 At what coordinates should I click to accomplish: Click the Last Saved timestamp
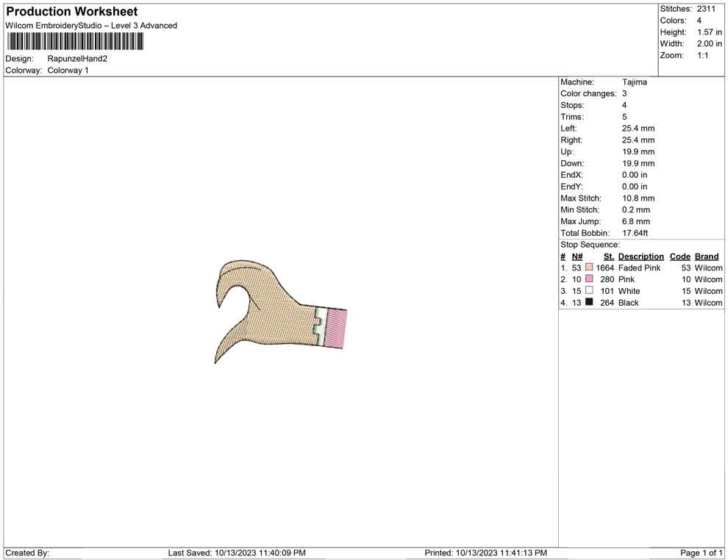(237, 553)
